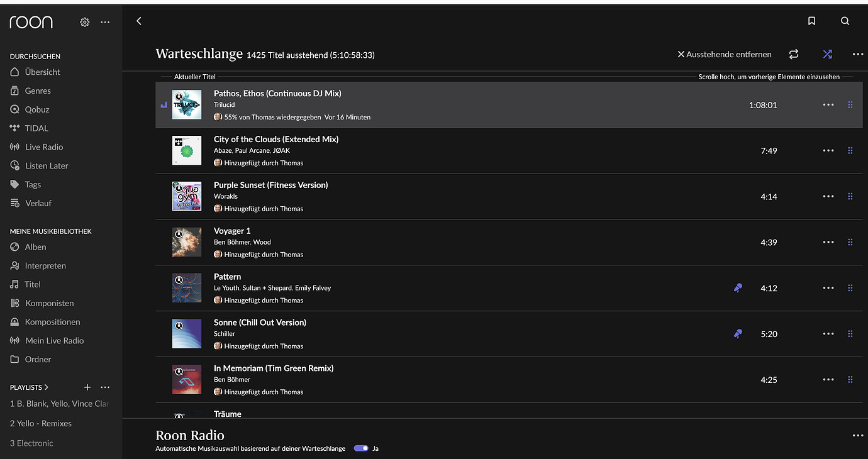Click artist link Schiller
868x459 pixels.
pyautogui.click(x=225, y=334)
